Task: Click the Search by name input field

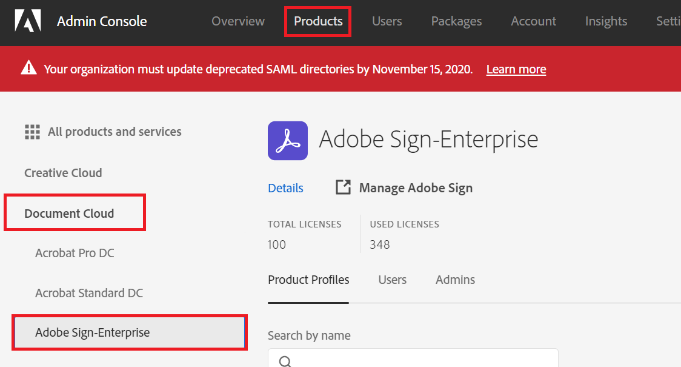Action: pyautogui.click(x=413, y=358)
